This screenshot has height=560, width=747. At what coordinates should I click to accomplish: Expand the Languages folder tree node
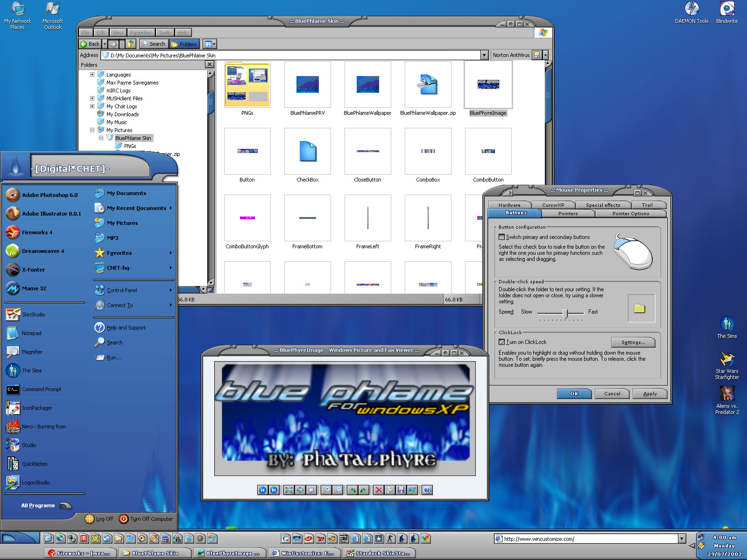pyautogui.click(x=92, y=75)
